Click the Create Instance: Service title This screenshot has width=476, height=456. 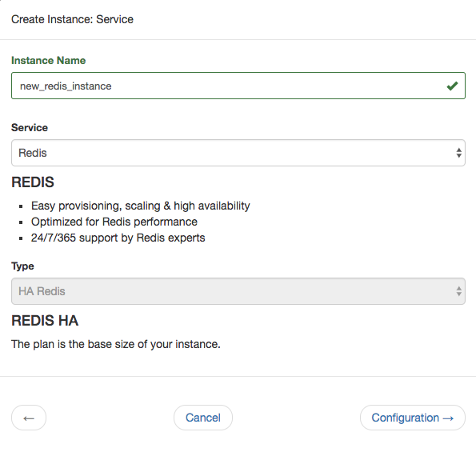point(73,19)
